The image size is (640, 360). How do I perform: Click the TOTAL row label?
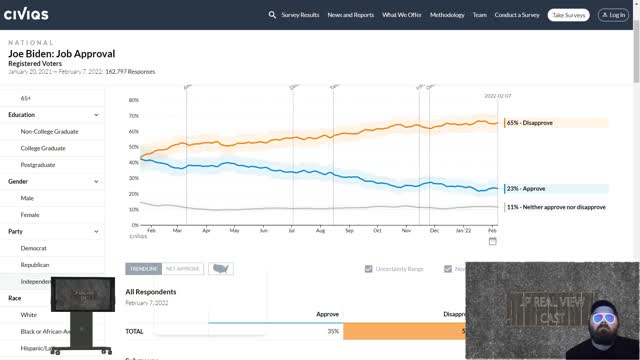point(134,331)
